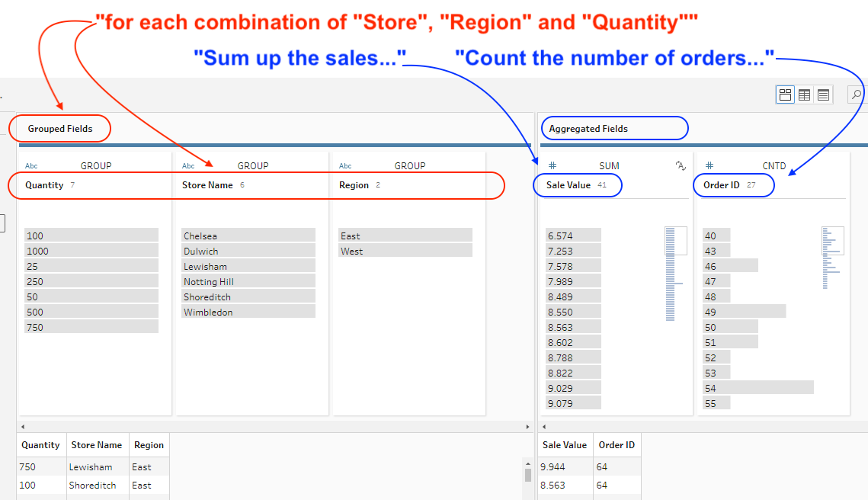Open the SUM aggregation dropdown for Sale Value
This screenshot has width=868, height=500.
[609, 165]
